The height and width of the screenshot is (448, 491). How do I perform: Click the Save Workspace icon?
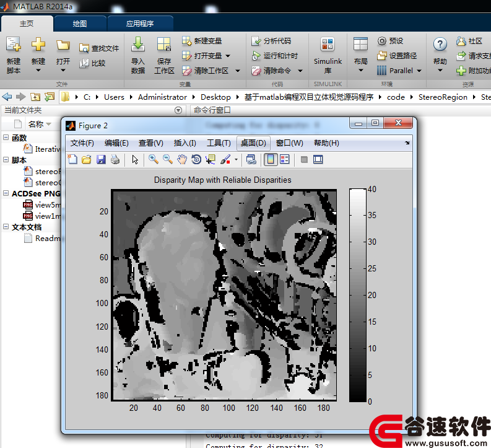(164, 44)
